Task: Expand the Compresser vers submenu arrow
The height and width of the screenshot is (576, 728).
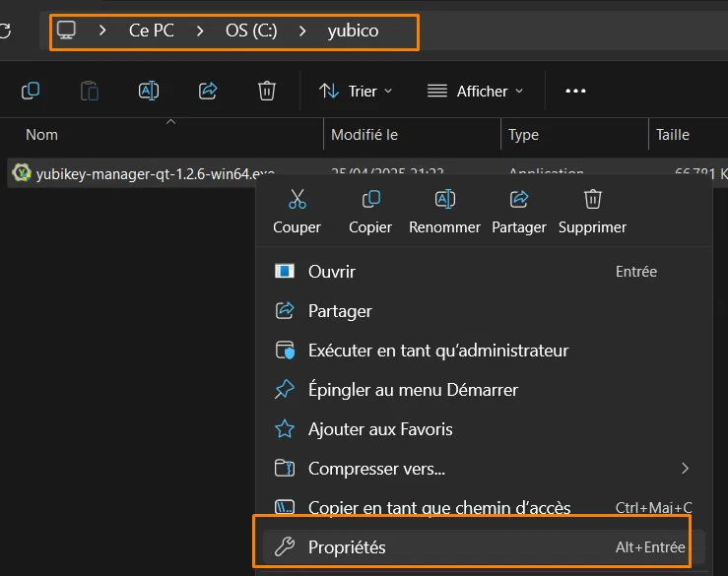Action: pyautogui.click(x=686, y=469)
